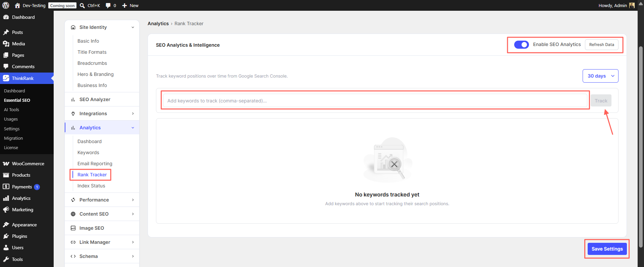Viewport: 644px width, 267px height.
Task: Open the AI Tools submenu link
Action: pos(11,109)
